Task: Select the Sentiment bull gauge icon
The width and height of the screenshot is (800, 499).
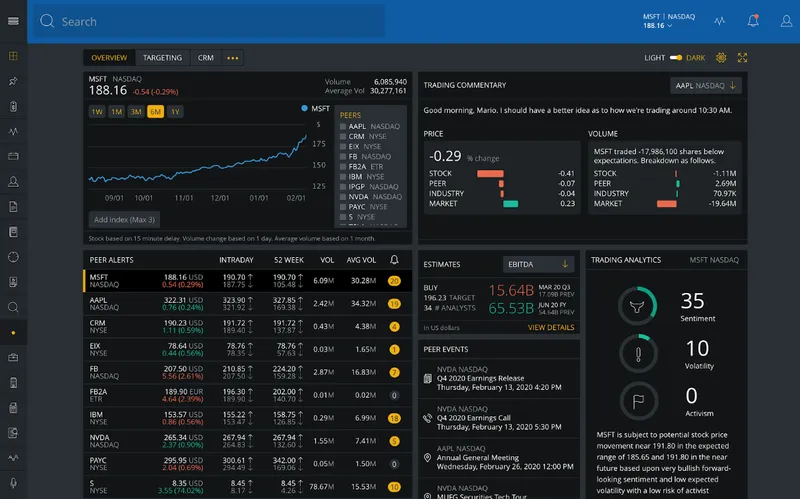Action: click(637, 306)
